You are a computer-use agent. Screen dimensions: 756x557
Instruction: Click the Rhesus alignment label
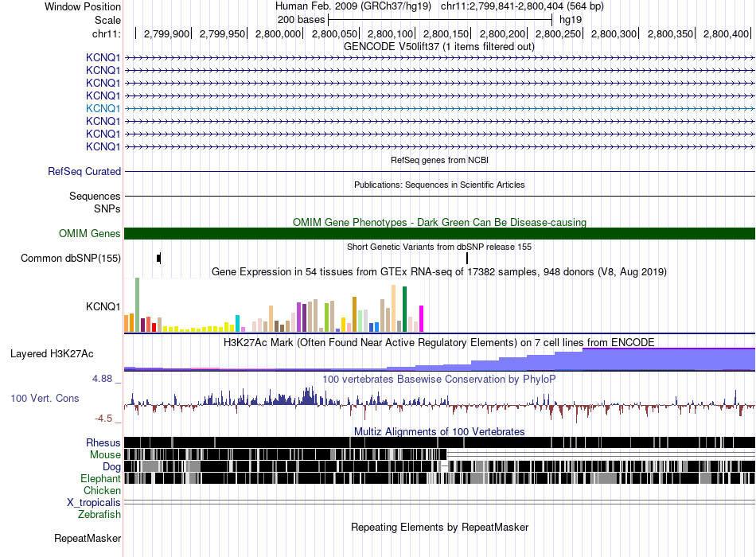pyautogui.click(x=103, y=442)
